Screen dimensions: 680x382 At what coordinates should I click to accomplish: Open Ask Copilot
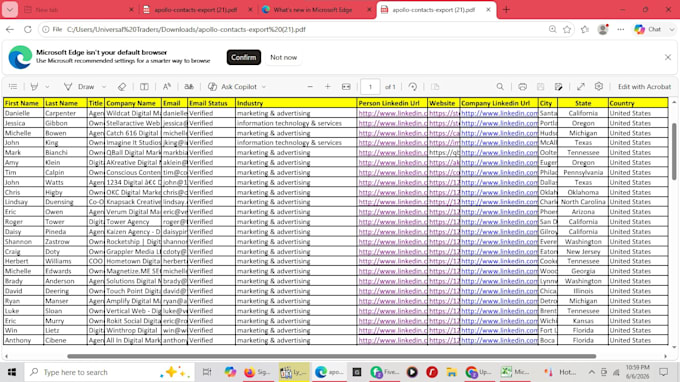tap(232, 87)
